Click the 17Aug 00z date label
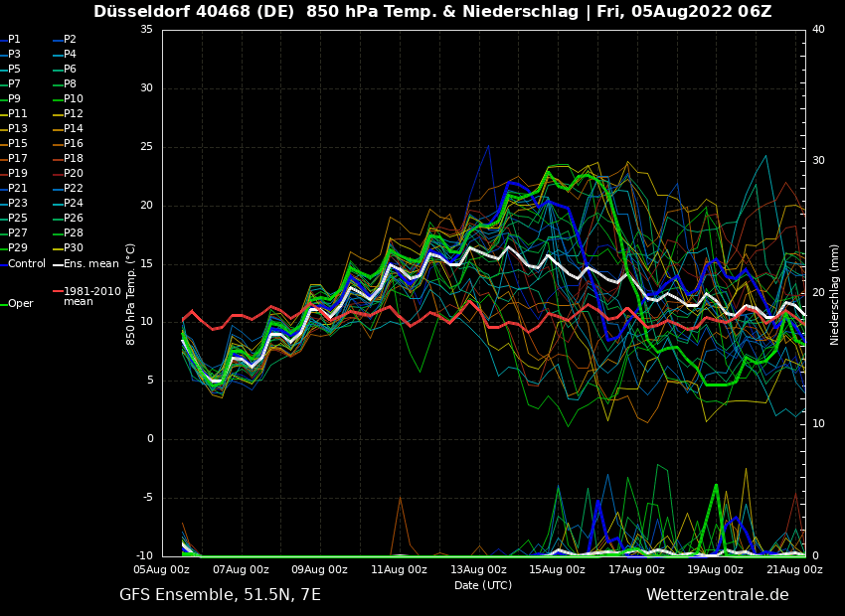The height and width of the screenshot is (616, 845). 636,570
